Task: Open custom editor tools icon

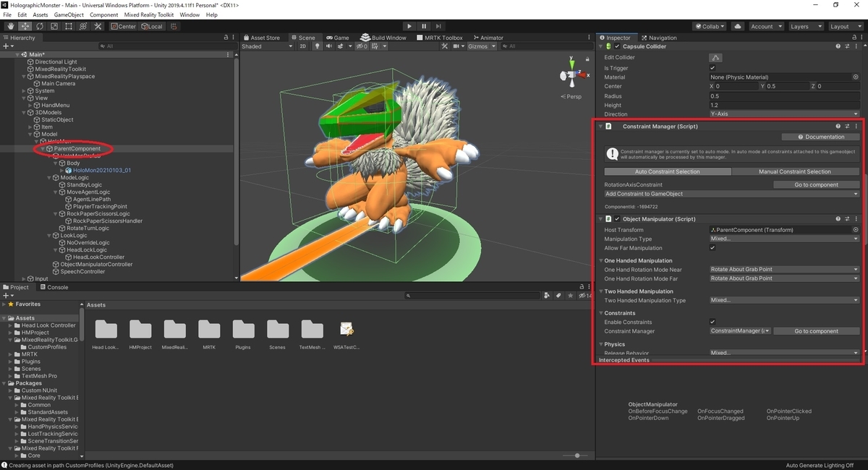Action: (98, 26)
